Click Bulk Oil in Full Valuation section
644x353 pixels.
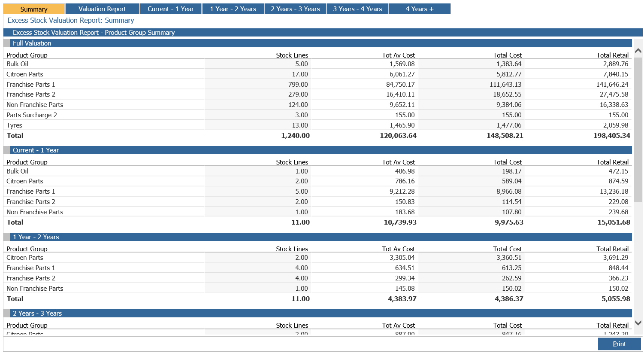click(x=18, y=64)
